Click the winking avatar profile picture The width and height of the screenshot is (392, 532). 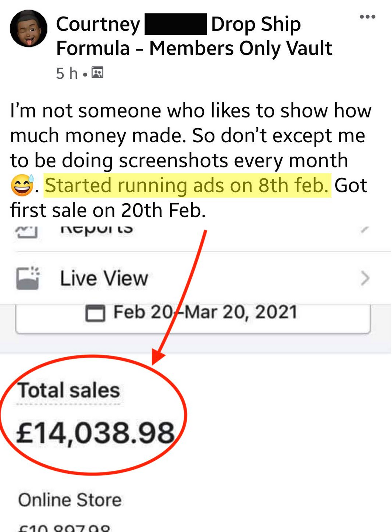pos(28,28)
